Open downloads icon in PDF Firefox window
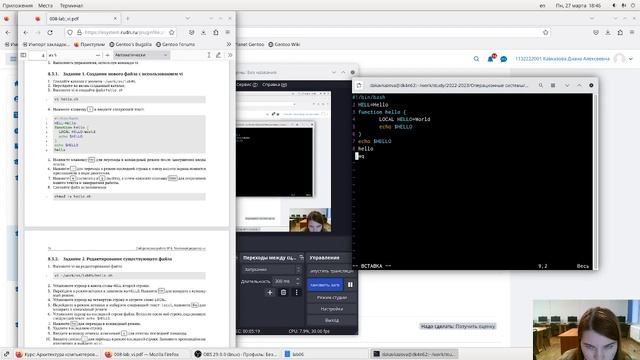640x360 pixels. pyautogui.click(x=203, y=32)
